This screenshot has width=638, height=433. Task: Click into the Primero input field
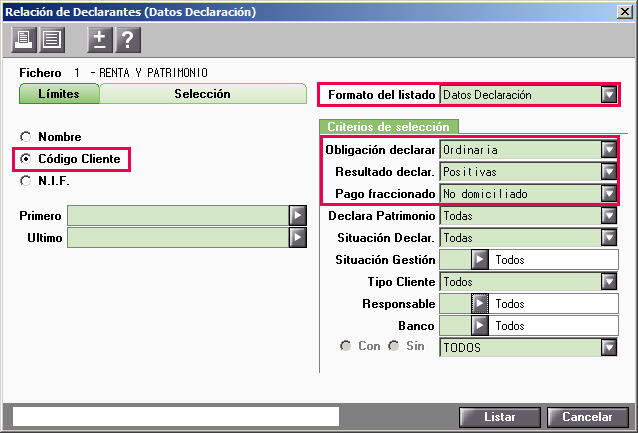tap(177, 216)
